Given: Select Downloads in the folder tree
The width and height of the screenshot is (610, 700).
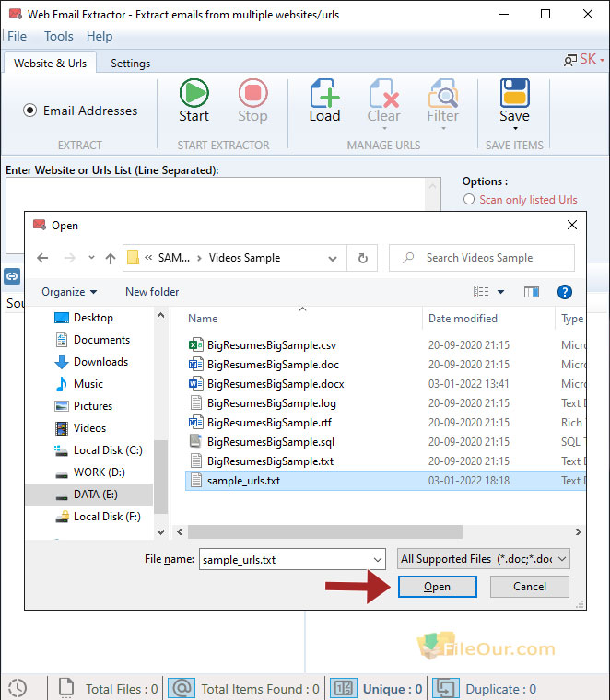Looking at the screenshot, I should (x=101, y=362).
